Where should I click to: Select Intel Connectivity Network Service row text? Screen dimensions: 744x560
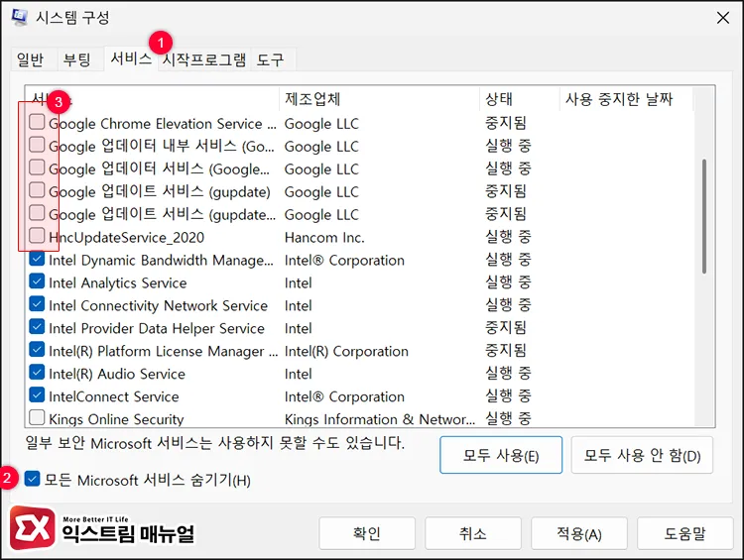pos(158,306)
